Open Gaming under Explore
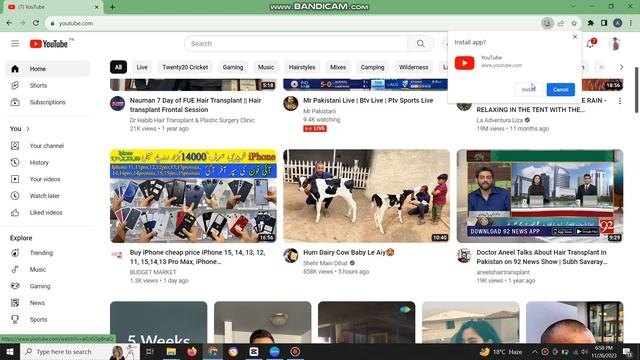Screen dimensions: 640x360 pyautogui.click(x=47, y=286)
